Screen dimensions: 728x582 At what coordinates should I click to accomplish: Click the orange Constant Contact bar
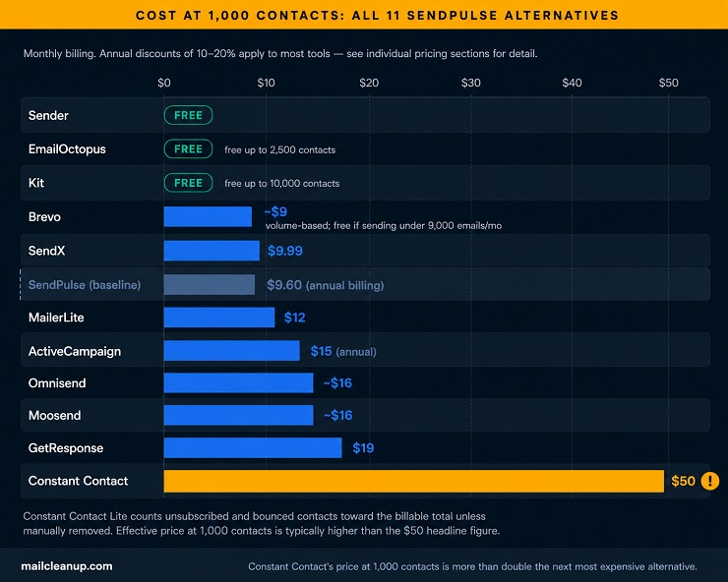pos(413,481)
